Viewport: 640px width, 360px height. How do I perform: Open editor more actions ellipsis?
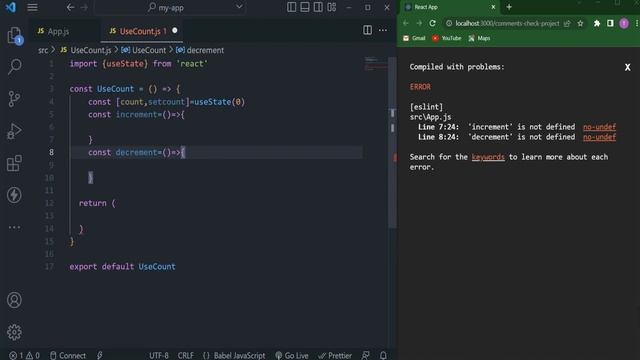383,30
